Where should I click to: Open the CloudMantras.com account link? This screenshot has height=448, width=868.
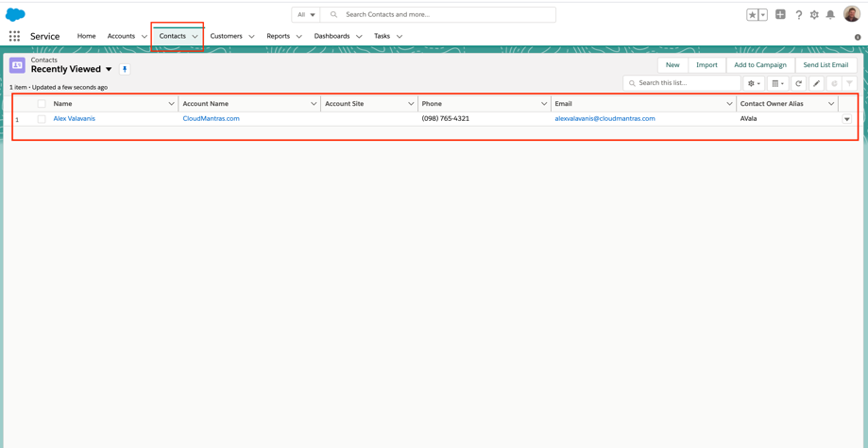pos(211,119)
